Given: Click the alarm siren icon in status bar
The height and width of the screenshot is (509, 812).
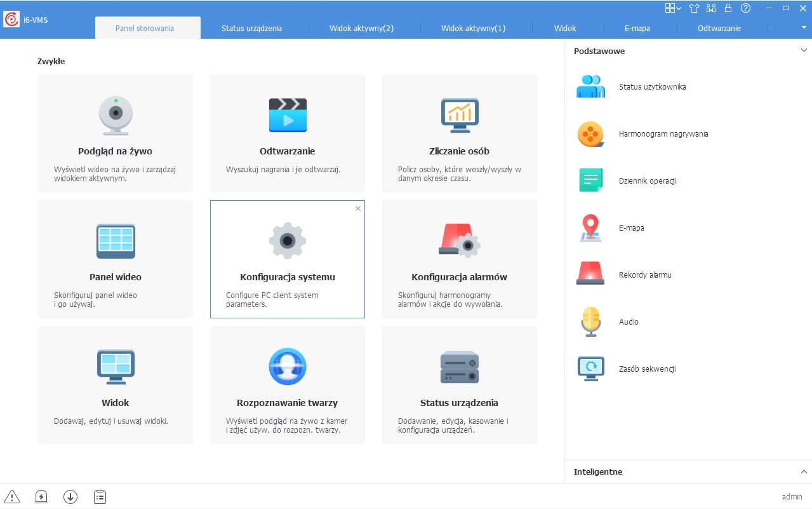Looking at the screenshot, I should (x=41, y=497).
